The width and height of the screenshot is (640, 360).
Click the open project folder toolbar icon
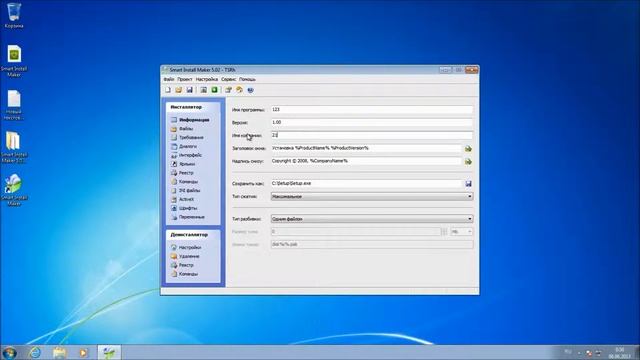(x=178, y=90)
